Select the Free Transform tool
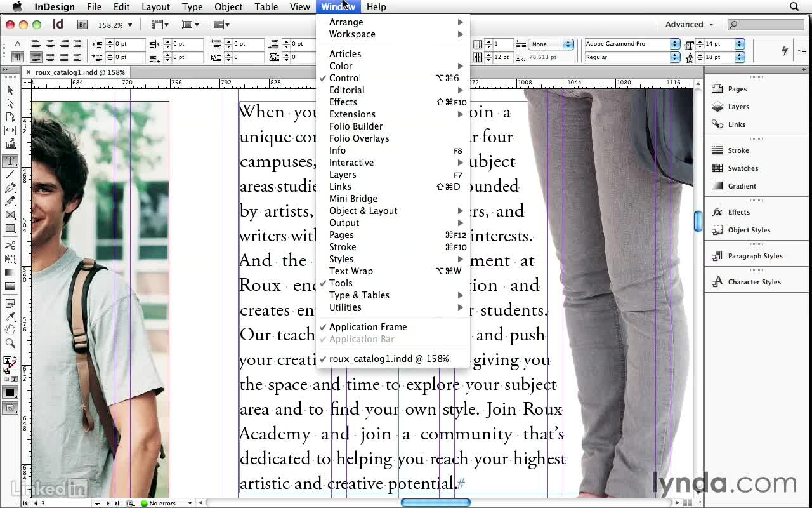 click(10, 258)
